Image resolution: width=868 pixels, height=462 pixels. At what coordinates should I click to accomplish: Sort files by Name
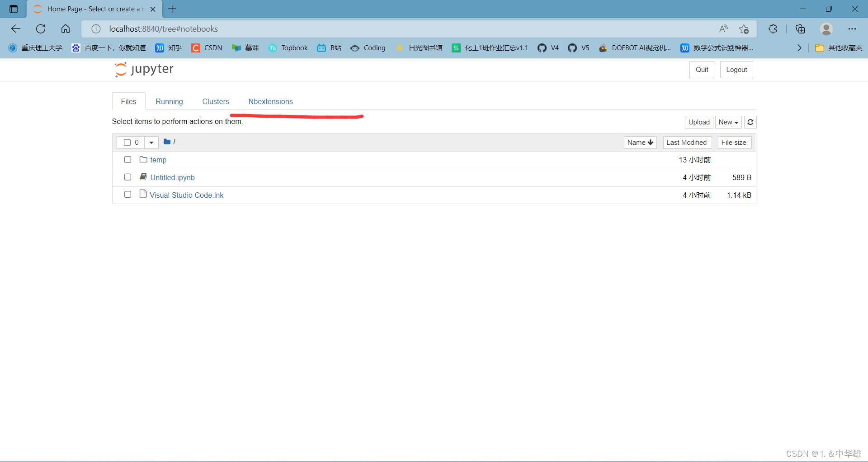click(640, 143)
